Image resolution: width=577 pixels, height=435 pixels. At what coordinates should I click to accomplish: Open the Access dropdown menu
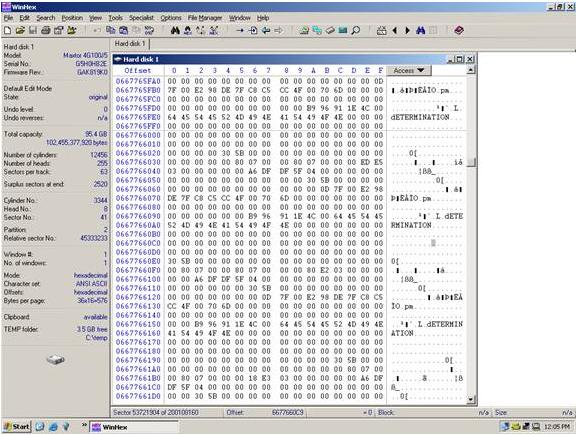tap(409, 70)
